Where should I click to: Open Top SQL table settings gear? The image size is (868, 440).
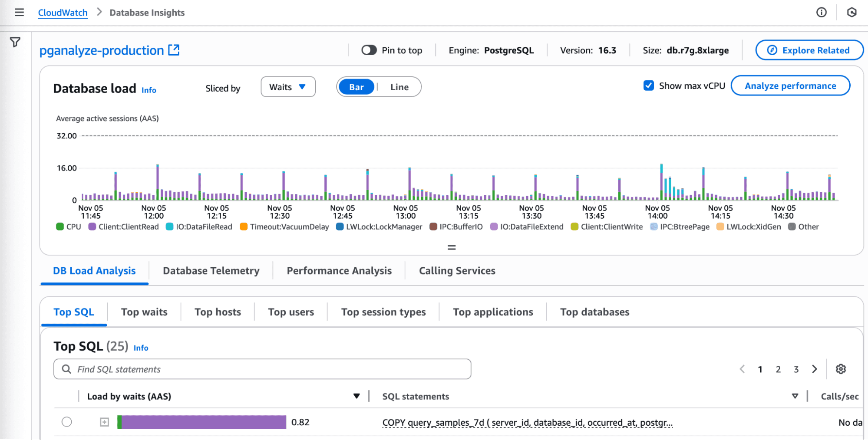(x=841, y=369)
